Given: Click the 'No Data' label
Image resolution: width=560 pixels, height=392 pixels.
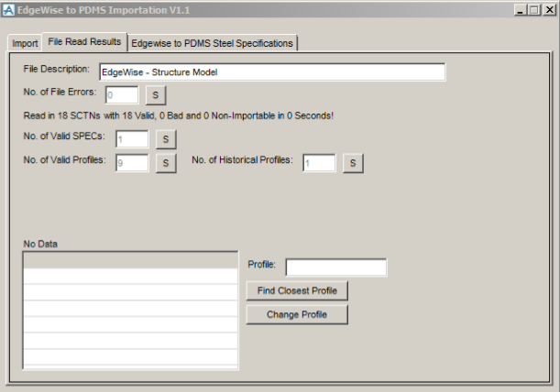Looking at the screenshot, I should (40, 244).
